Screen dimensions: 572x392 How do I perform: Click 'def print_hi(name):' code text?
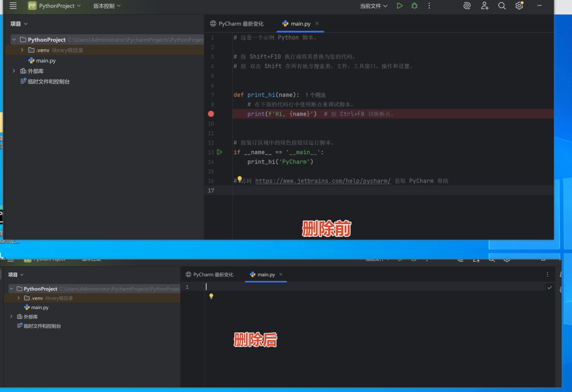[266, 95]
